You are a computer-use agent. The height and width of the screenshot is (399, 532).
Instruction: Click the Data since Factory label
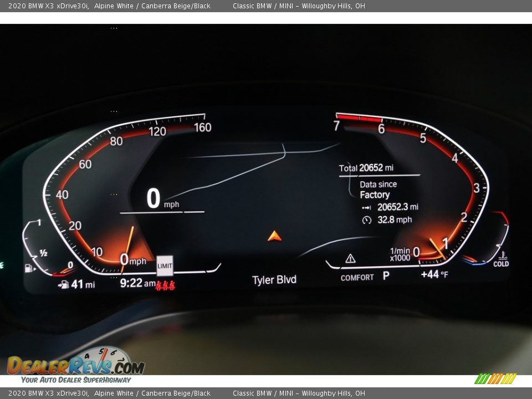378,190
